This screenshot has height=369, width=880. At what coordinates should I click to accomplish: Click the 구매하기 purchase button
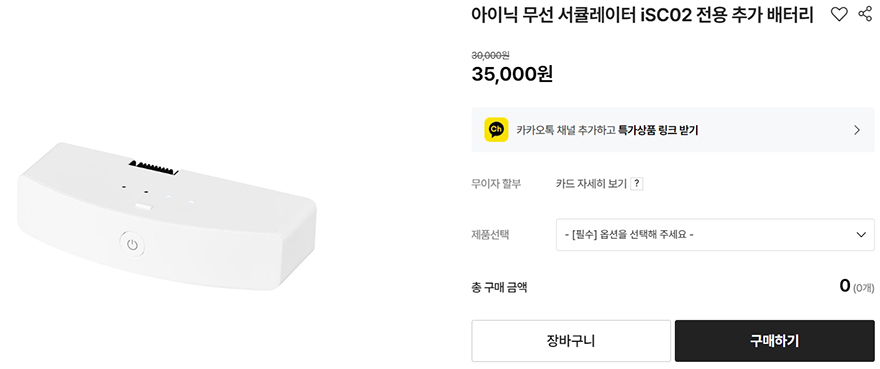774,341
